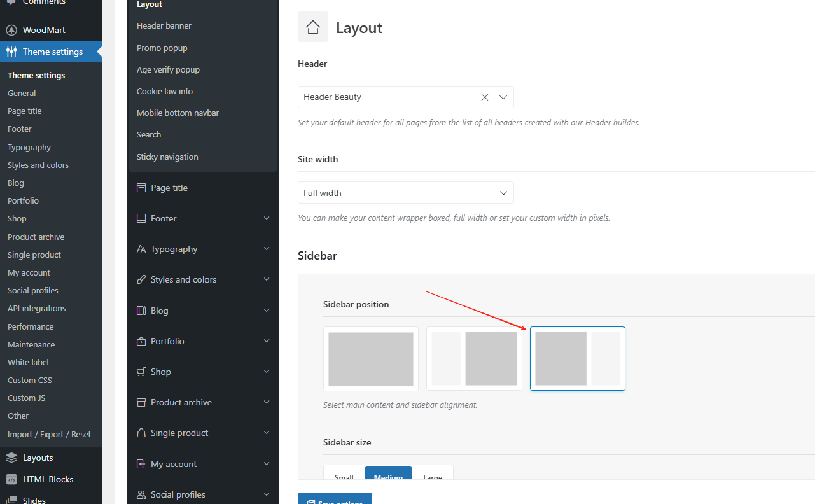
Task: Click the Theme settings sliders icon
Action: (11, 52)
